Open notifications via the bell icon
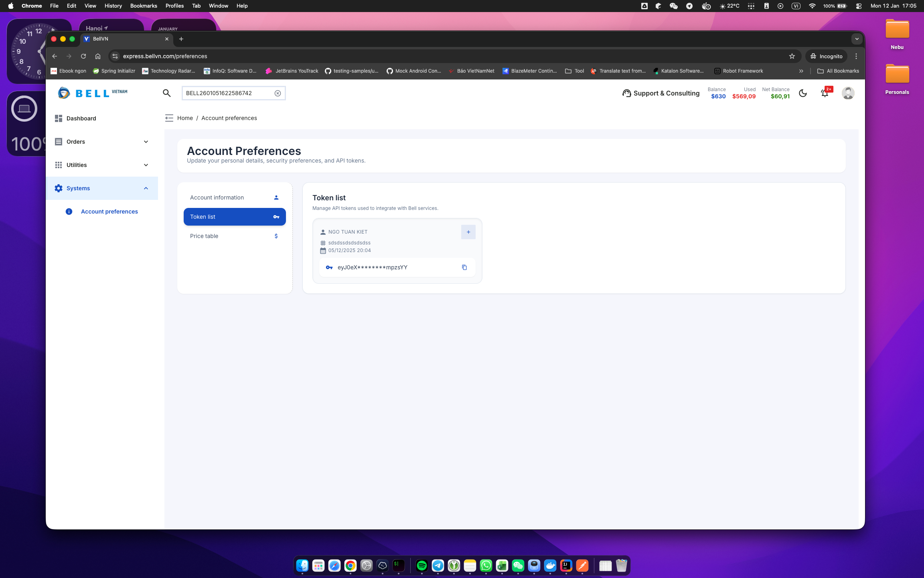924x578 pixels. click(x=824, y=93)
